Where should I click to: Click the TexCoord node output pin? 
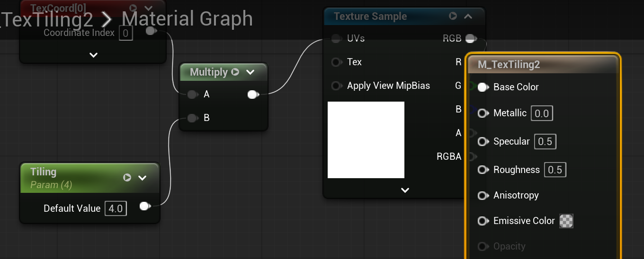point(151,31)
